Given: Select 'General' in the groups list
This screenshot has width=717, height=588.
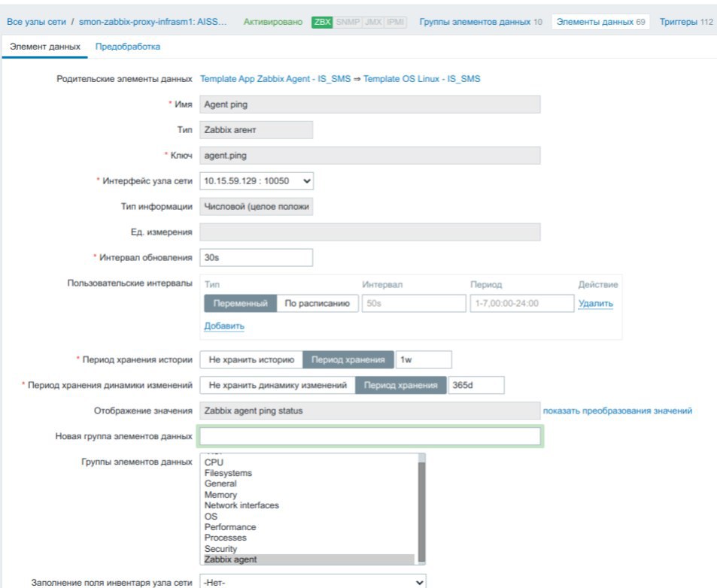Looking at the screenshot, I should [x=309, y=483].
